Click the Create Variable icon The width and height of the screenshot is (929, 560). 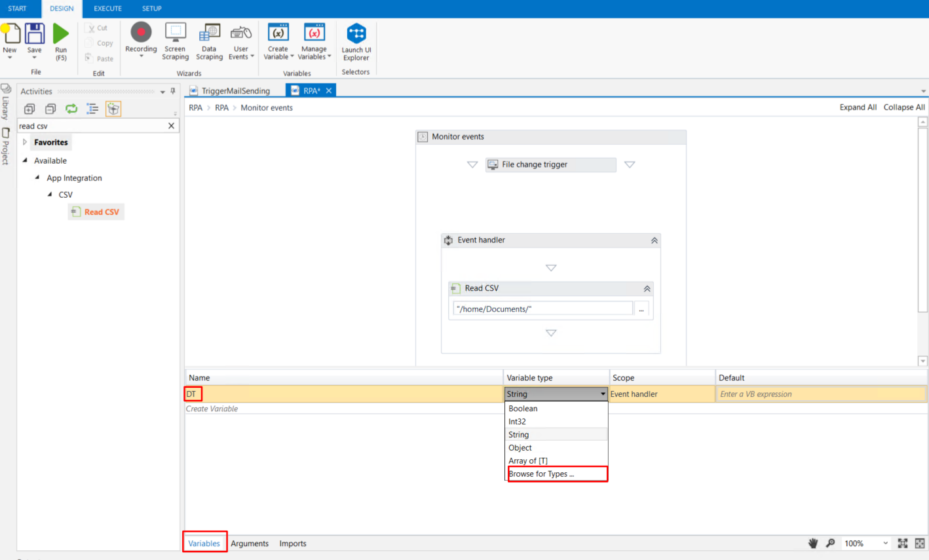pos(278,33)
